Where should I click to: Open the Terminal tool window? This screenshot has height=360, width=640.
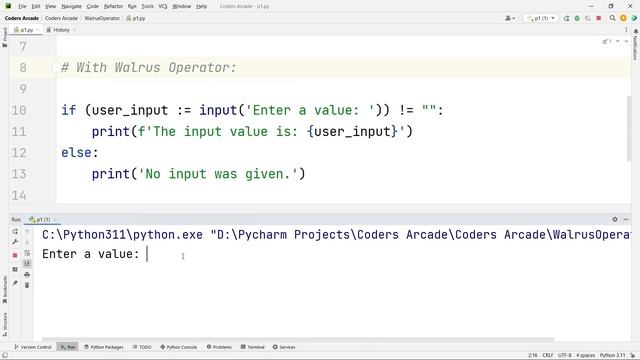coord(253,347)
